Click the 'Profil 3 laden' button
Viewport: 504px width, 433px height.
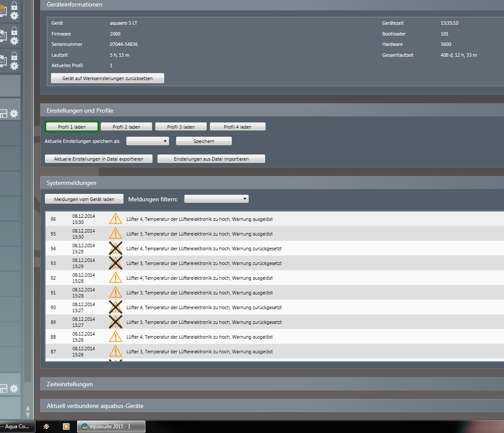tap(181, 127)
